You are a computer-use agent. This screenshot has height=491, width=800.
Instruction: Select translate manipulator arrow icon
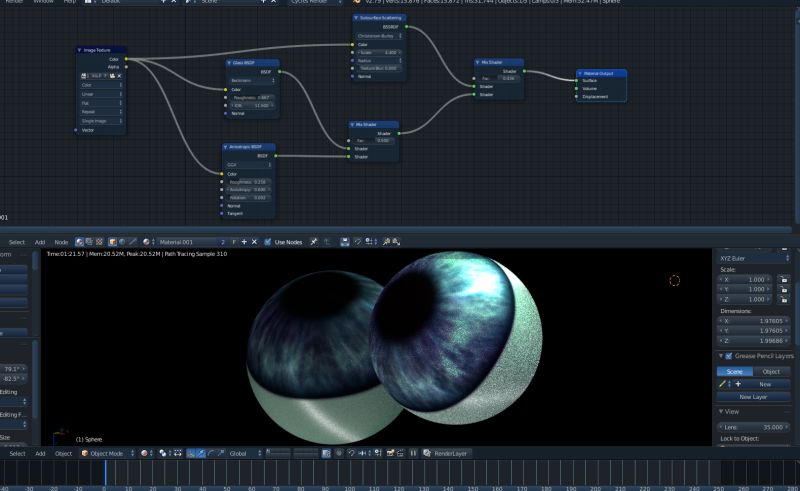click(x=201, y=453)
